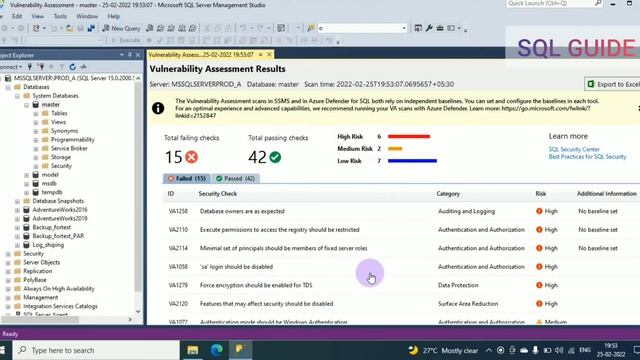Sort by the Category column header
The width and height of the screenshot is (640, 360).
pyautogui.click(x=448, y=194)
